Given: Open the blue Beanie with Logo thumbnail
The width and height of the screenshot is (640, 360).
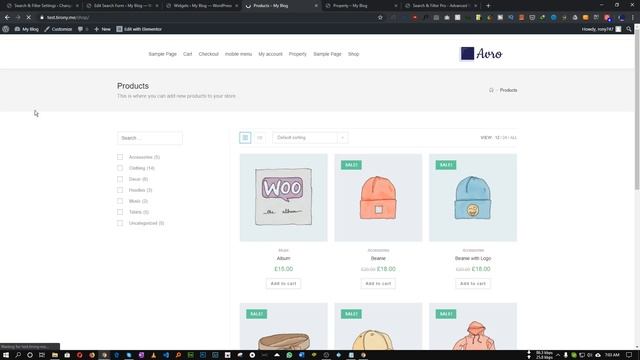Looking at the screenshot, I should 473,198.
